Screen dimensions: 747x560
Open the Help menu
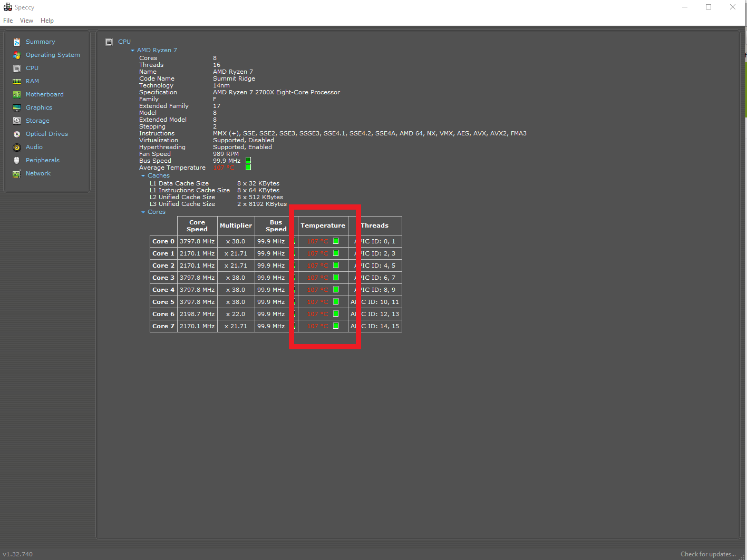[47, 20]
